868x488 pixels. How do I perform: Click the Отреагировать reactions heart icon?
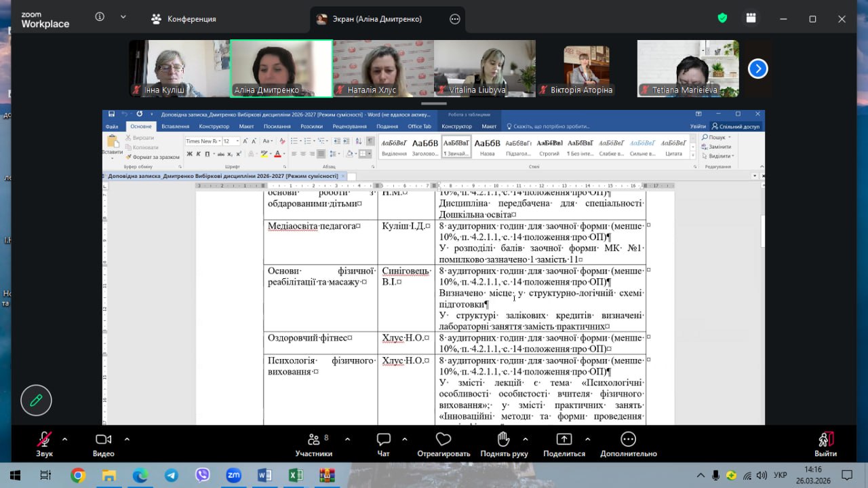click(443, 440)
